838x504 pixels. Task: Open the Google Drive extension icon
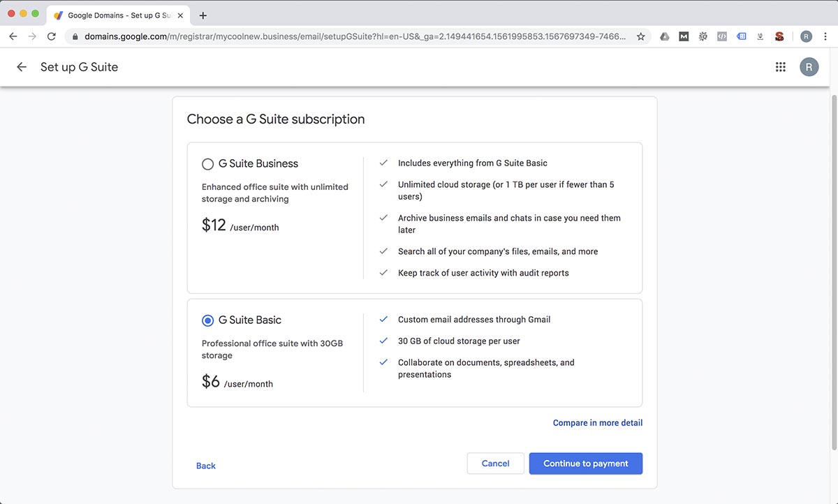(x=664, y=36)
